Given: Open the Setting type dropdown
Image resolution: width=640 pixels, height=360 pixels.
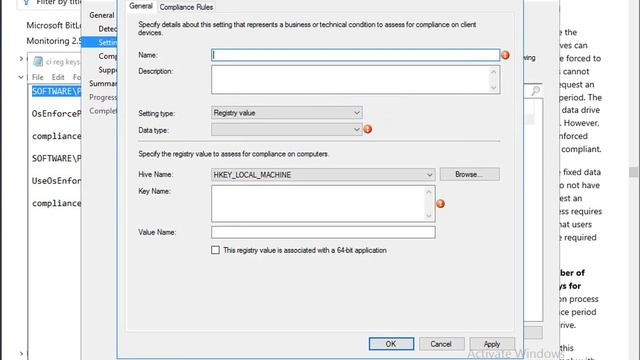Looking at the screenshot, I should pyautogui.click(x=287, y=113).
